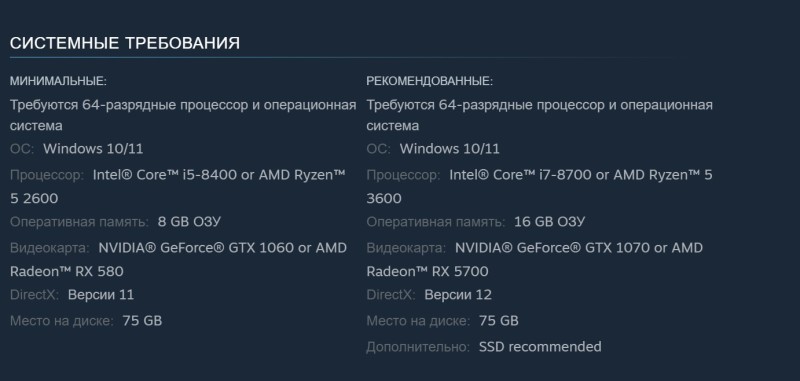This screenshot has height=381, width=800.
Task: Click minimum OS value Windows 10/11
Action: coord(93,149)
